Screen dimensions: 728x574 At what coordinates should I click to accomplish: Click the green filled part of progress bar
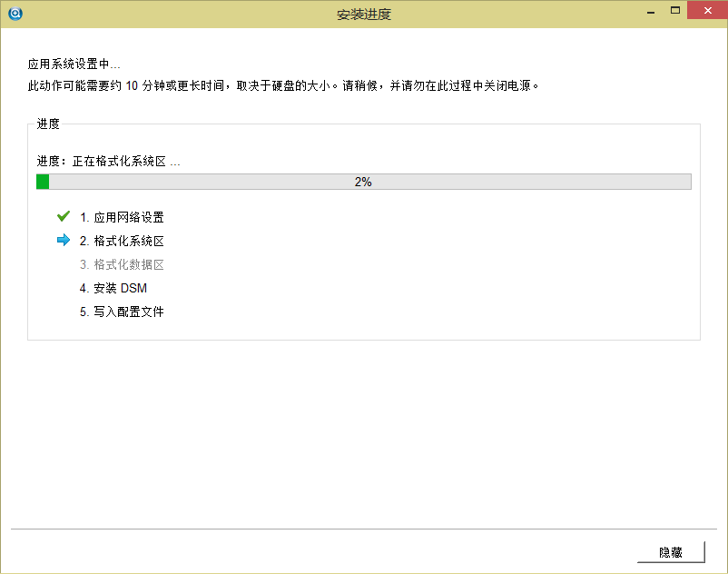click(43, 182)
